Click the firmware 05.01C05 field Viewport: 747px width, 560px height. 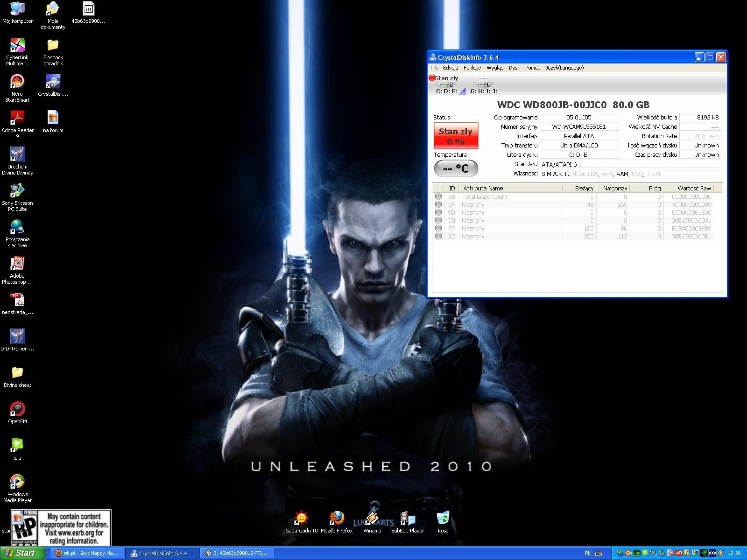click(x=579, y=117)
